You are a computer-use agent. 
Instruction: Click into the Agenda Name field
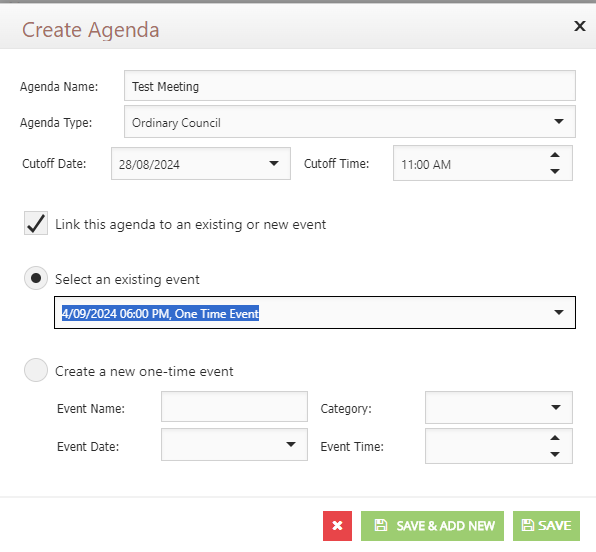click(350, 86)
